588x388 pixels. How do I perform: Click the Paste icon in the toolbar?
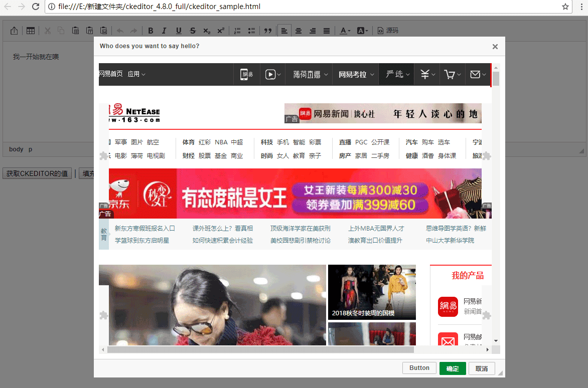(75, 31)
